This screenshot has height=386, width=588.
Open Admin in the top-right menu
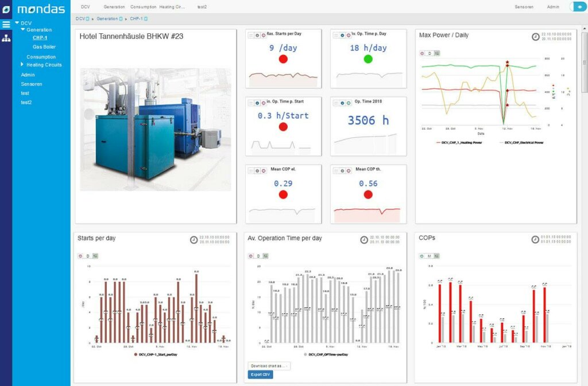tap(553, 7)
